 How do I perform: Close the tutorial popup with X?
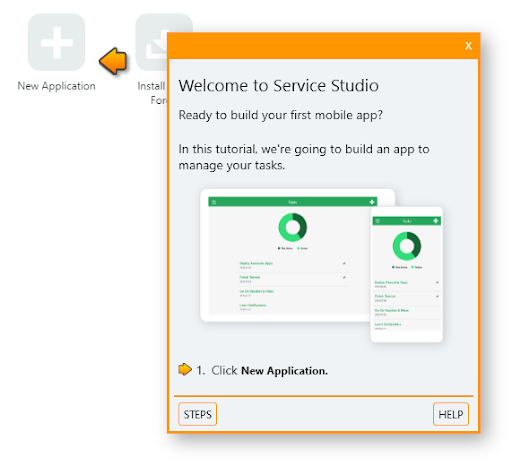(x=468, y=46)
